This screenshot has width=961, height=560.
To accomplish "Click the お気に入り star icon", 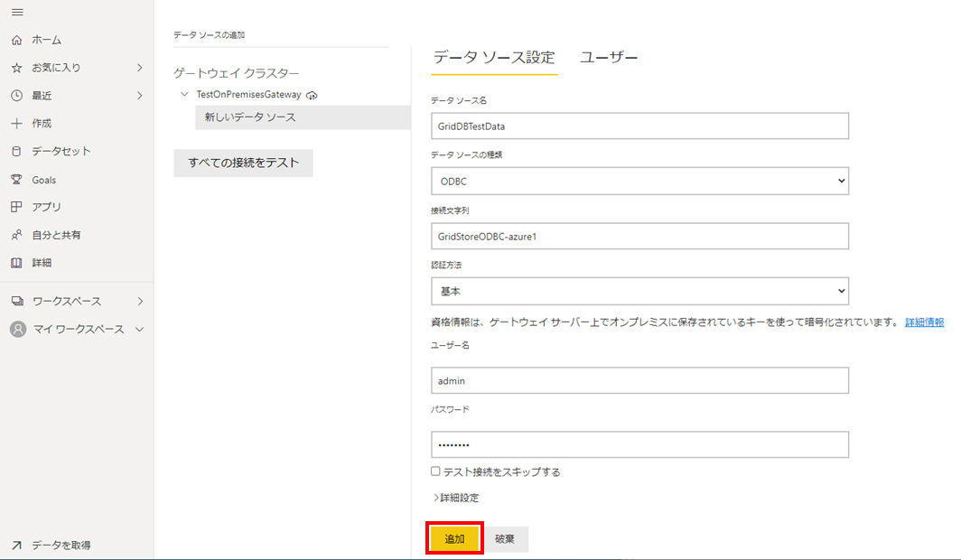I will 16,68.
